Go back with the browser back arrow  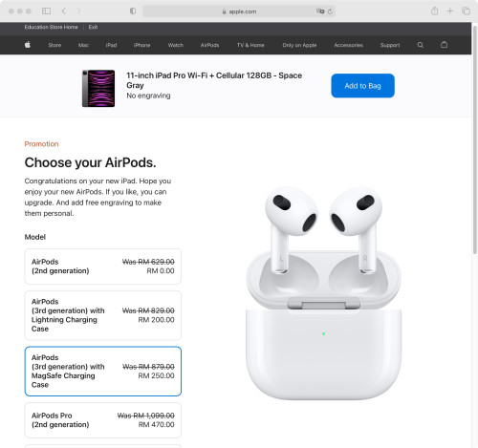click(x=64, y=11)
